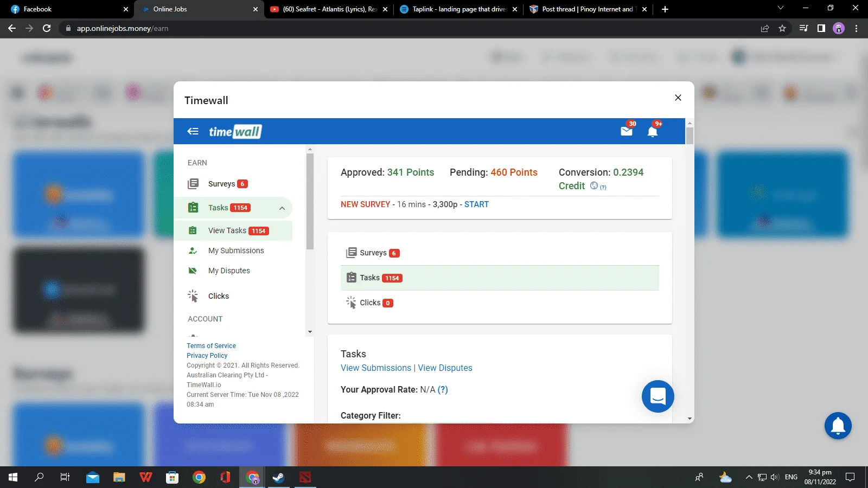Close the Timewall dialog
Viewport: 868px width, 488px height.
coord(678,98)
